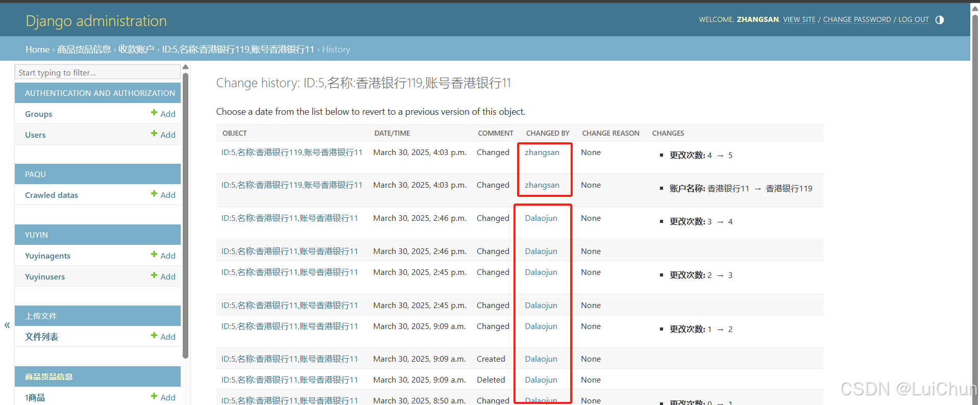Viewport: 980px width, 405px height.
Task: Click the sidebar scroll-up arrow
Action: 186,67
